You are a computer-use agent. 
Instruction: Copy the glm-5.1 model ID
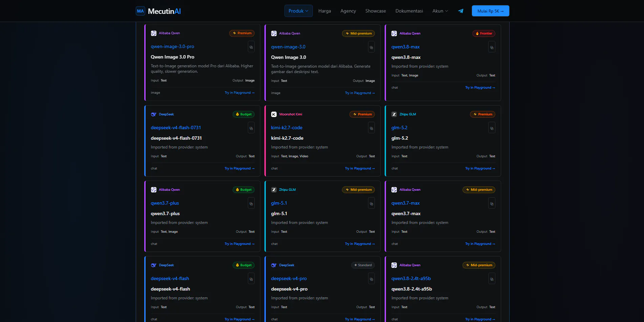[x=371, y=204]
